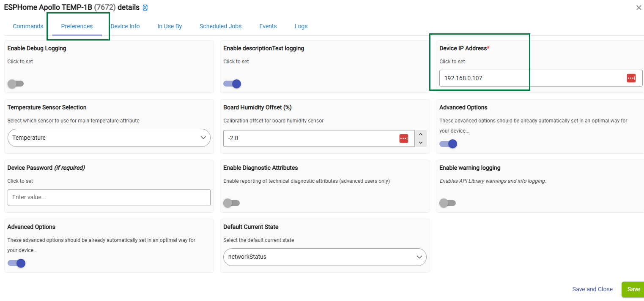Screen dimensions: 644x301
Task: Toggle Enable Diagnostic Attributes switch
Action: (x=232, y=203)
